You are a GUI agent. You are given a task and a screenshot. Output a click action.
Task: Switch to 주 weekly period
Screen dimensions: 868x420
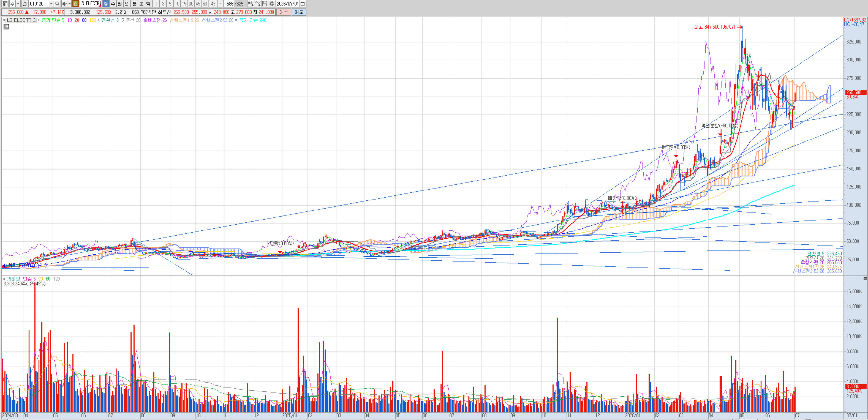(113, 4)
